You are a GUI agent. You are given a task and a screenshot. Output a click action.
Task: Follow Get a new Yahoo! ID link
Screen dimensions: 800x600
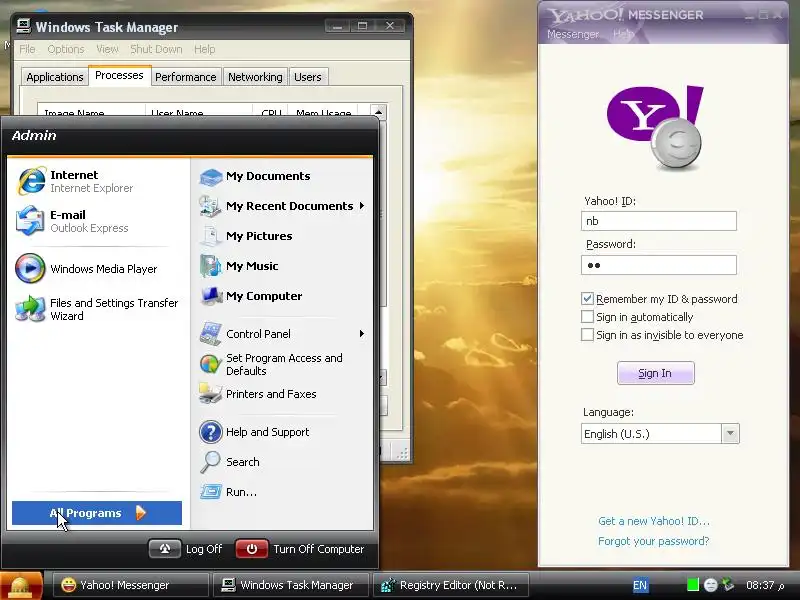click(654, 521)
